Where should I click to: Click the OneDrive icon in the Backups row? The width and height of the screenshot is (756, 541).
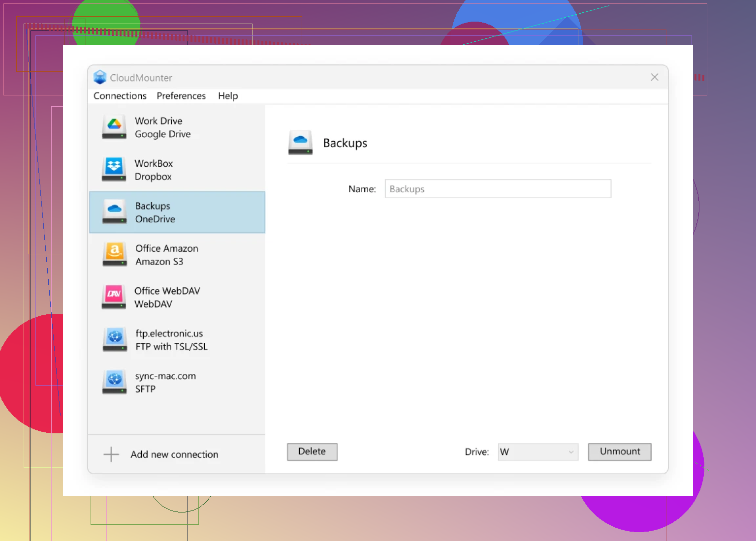click(115, 211)
